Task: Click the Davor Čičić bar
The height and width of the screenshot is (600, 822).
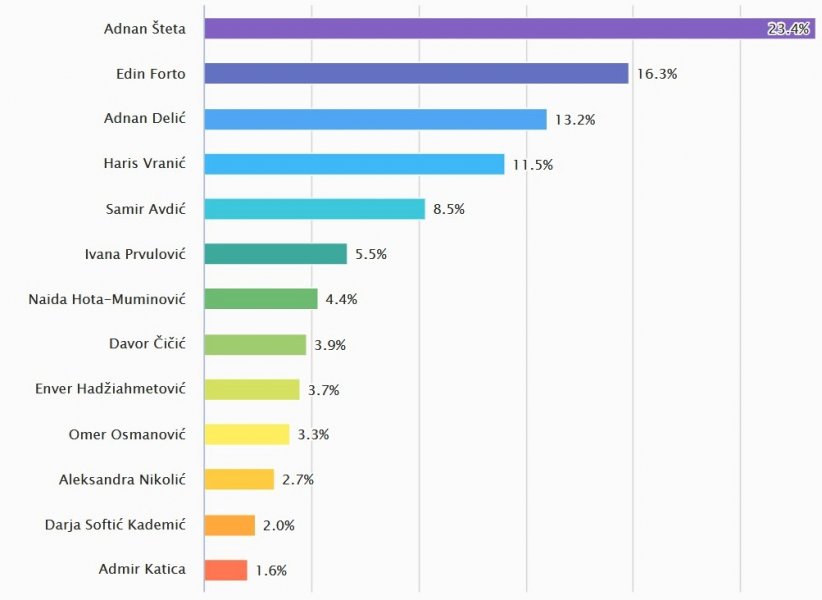Action: coord(255,344)
